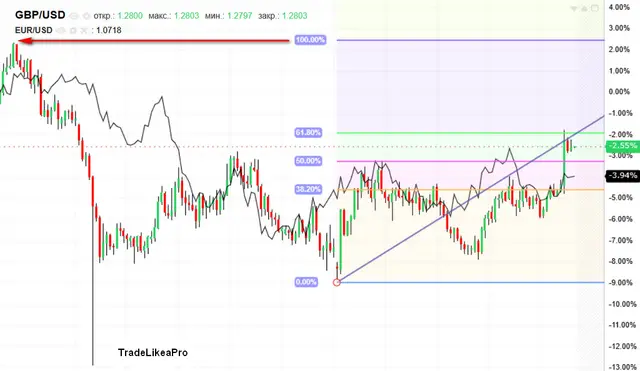
Task: Select the EUR/USD symbol label
Action: (33, 30)
